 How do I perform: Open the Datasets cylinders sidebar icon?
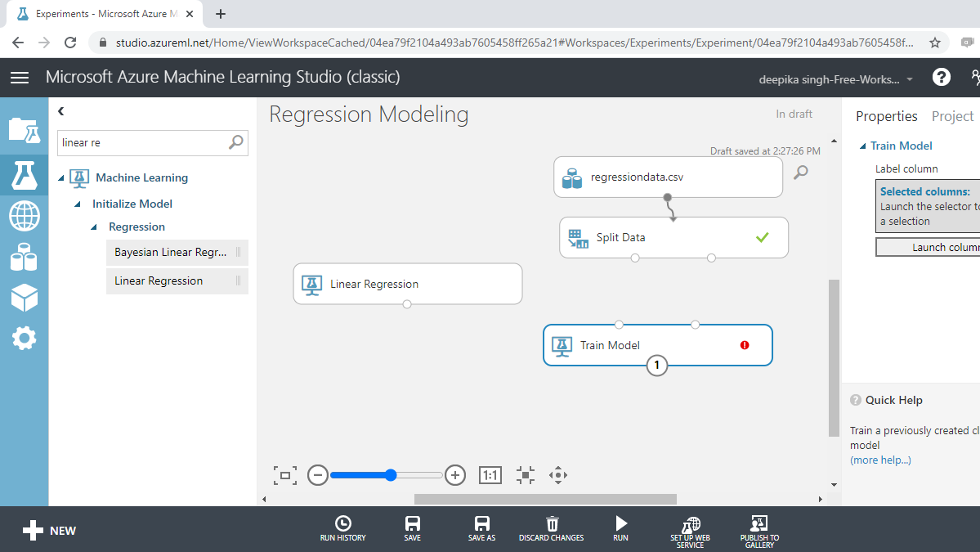(25, 257)
